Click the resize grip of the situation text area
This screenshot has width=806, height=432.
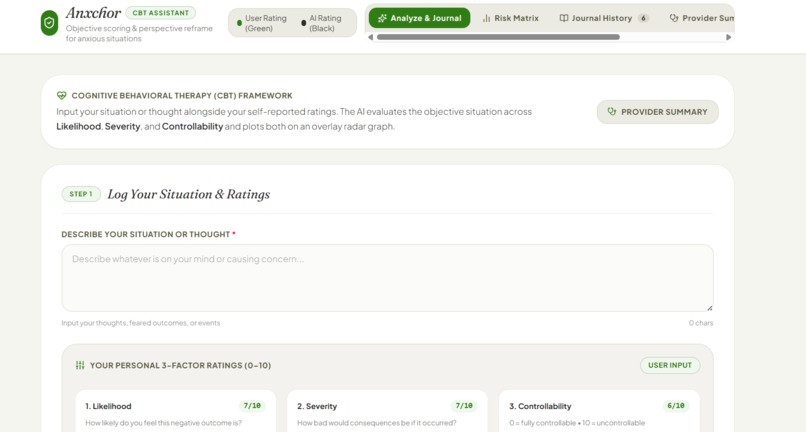709,308
